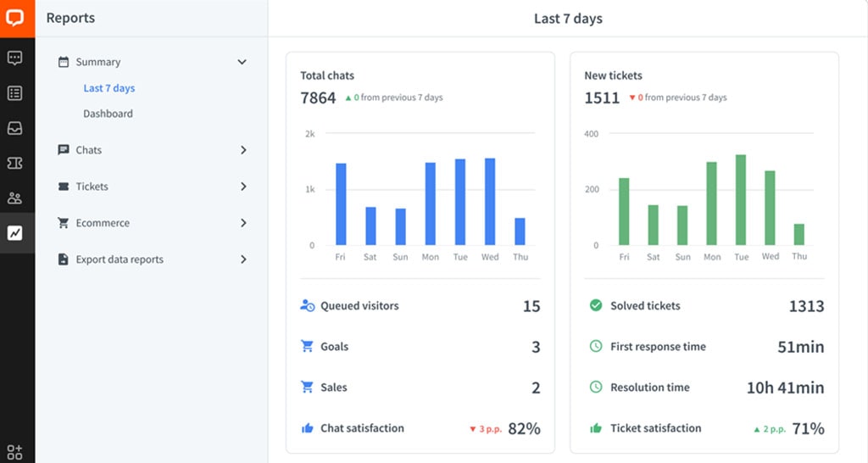The height and width of the screenshot is (463, 868).
Task: Expand the Ecommerce reports arrow
Action: click(243, 223)
